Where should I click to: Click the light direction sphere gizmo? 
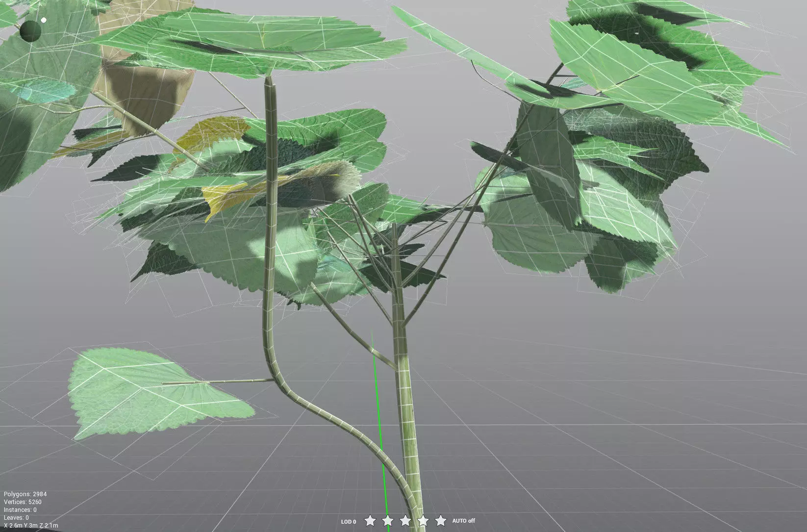point(31,31)
